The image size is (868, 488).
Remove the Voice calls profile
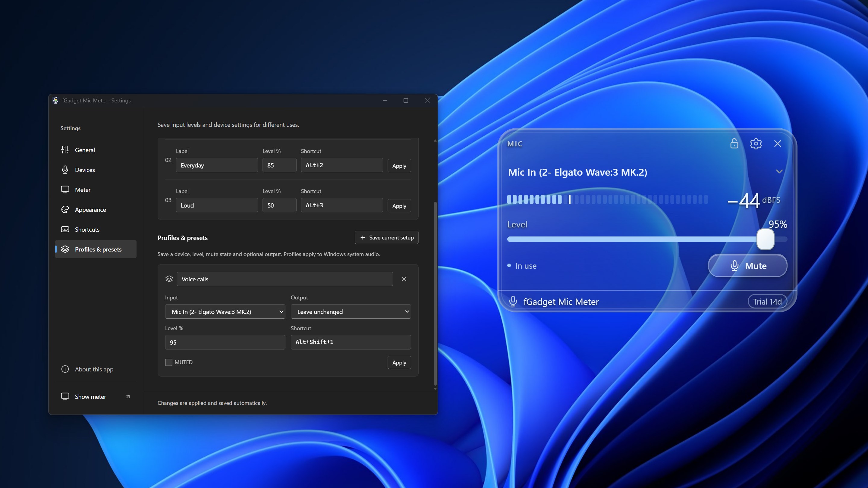404,279
